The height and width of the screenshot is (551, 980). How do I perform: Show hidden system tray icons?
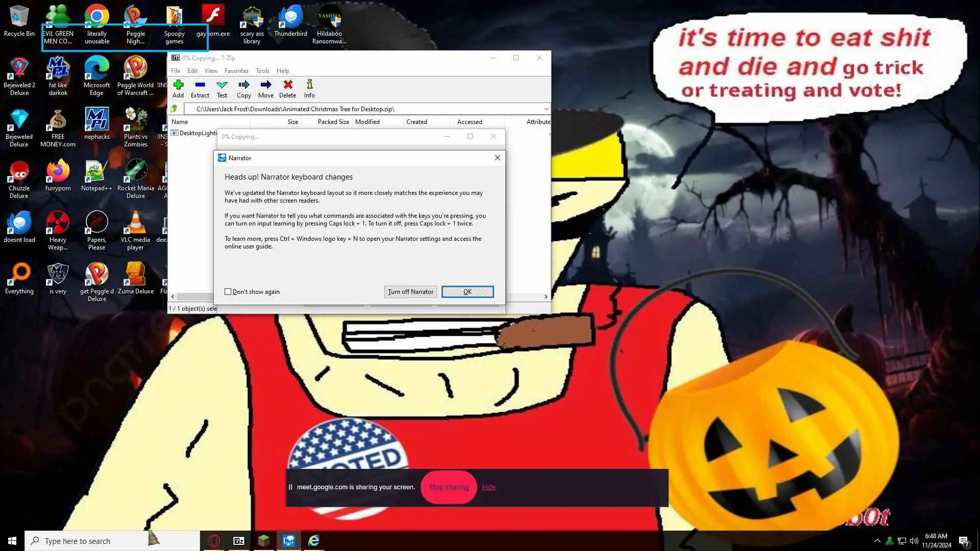coord(877,541)
